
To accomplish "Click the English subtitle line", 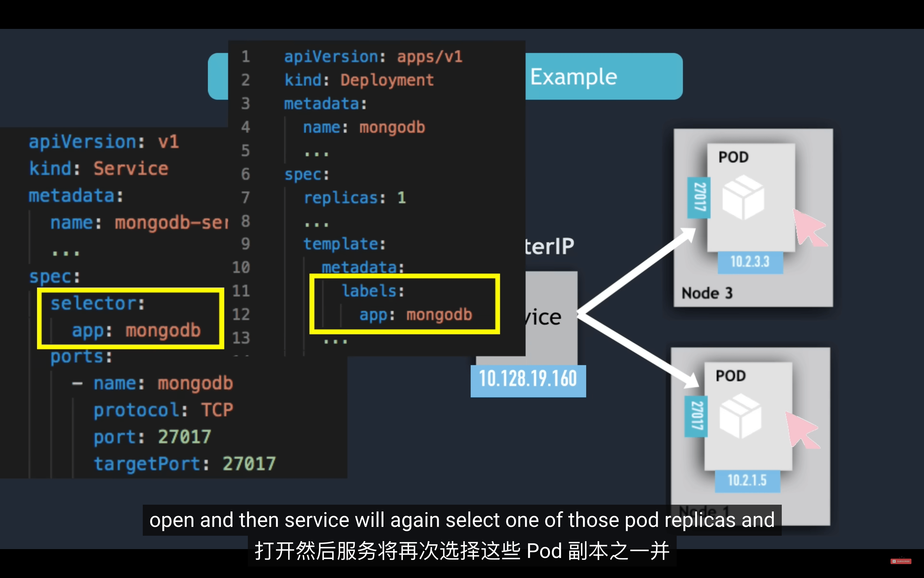I will tap(462, 520).
